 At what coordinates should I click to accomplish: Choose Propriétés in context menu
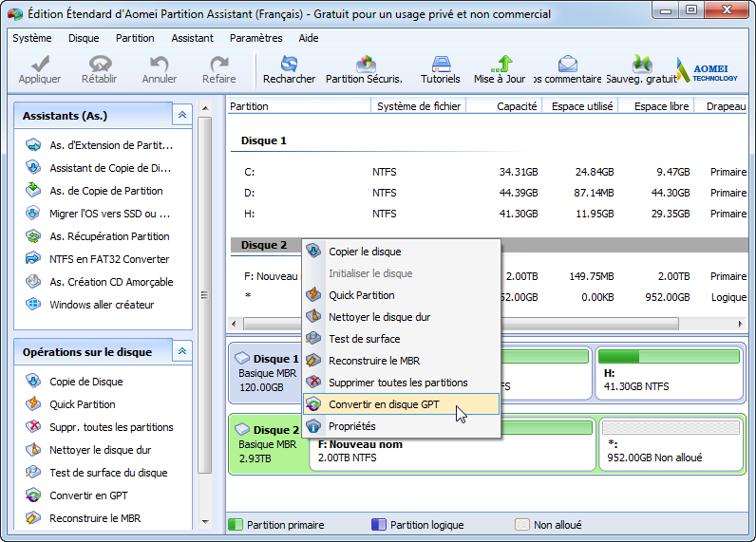(401, 426)
